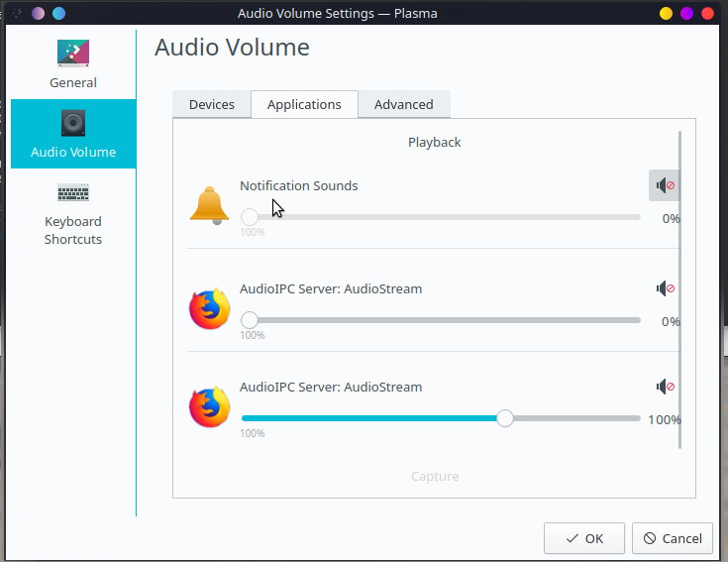Click the vertical scrollbar in the playback list
The height and width of the screenshot is (562, 728).
679,289
